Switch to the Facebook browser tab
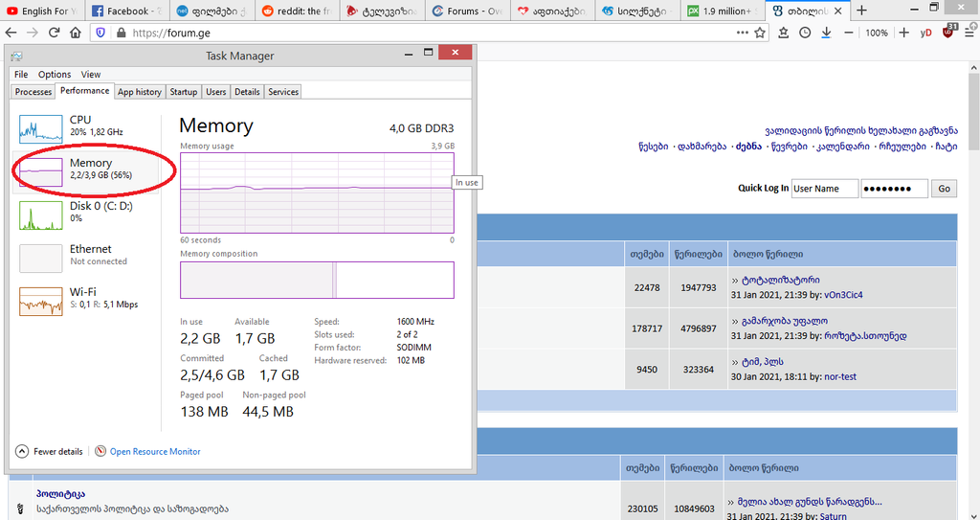The height and width of the screenshot is (520, 980). [x=124, y=11]
